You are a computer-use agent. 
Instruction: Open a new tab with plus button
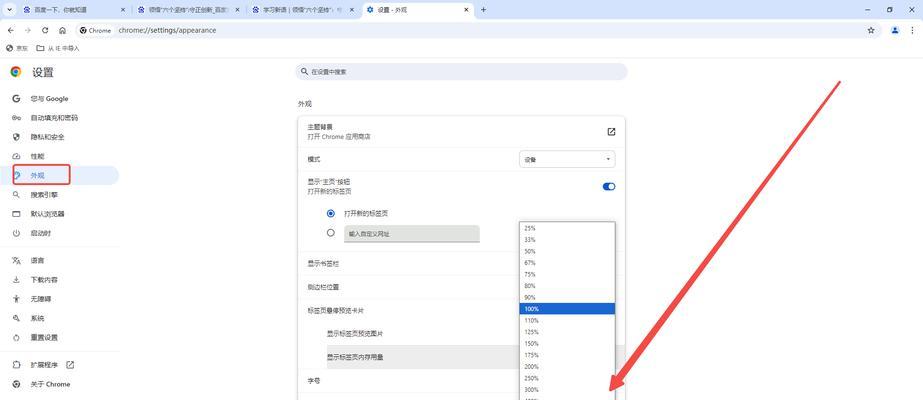point(483,10)
